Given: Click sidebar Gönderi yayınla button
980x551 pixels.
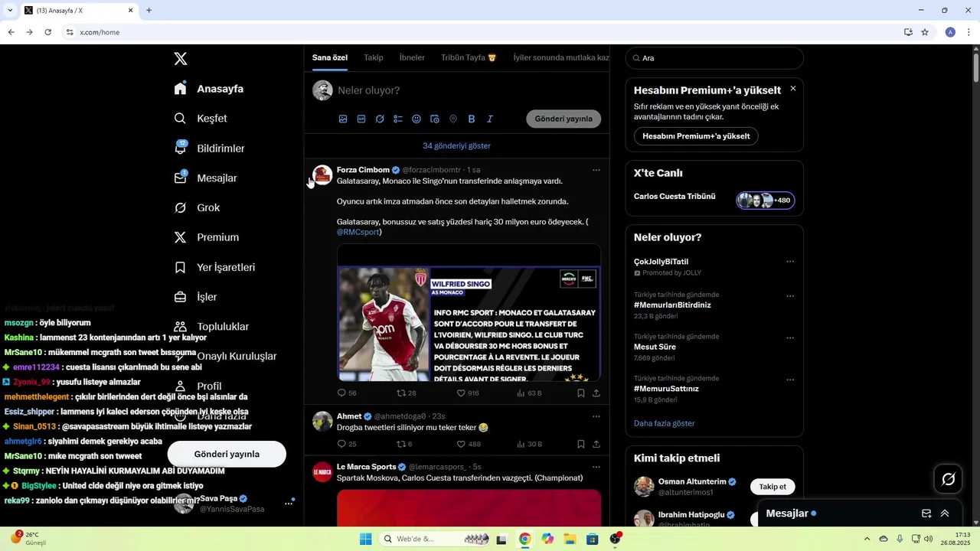Looking at the screenshot, I should click(x=227, y=454).
